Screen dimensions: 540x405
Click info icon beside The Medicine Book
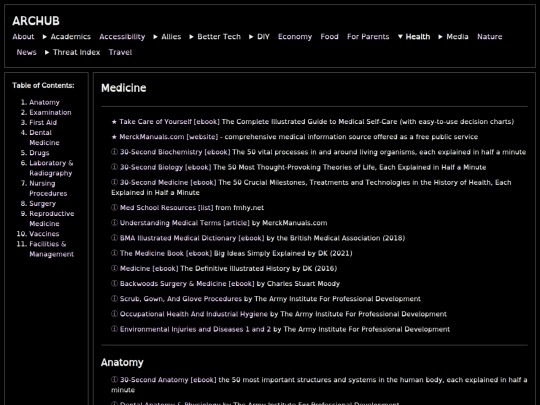(114, 253)
